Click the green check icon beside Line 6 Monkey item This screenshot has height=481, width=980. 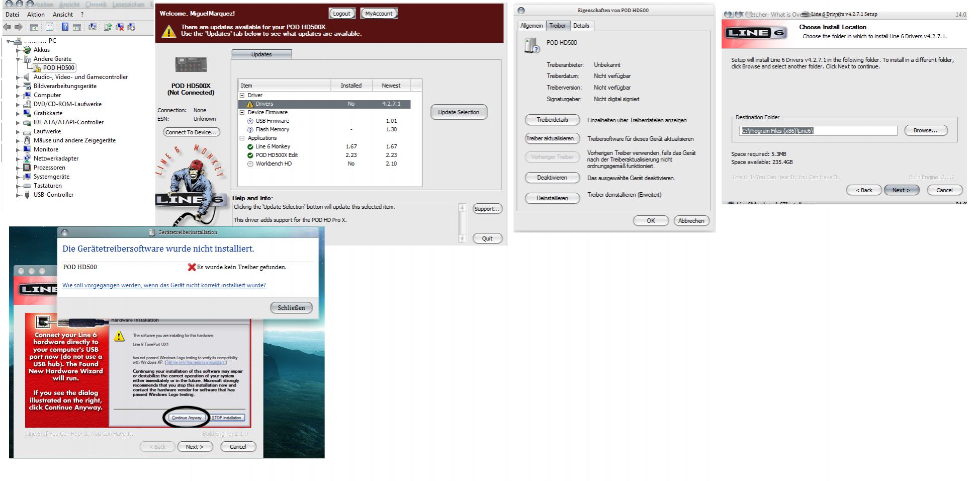[x=250, y=147]
